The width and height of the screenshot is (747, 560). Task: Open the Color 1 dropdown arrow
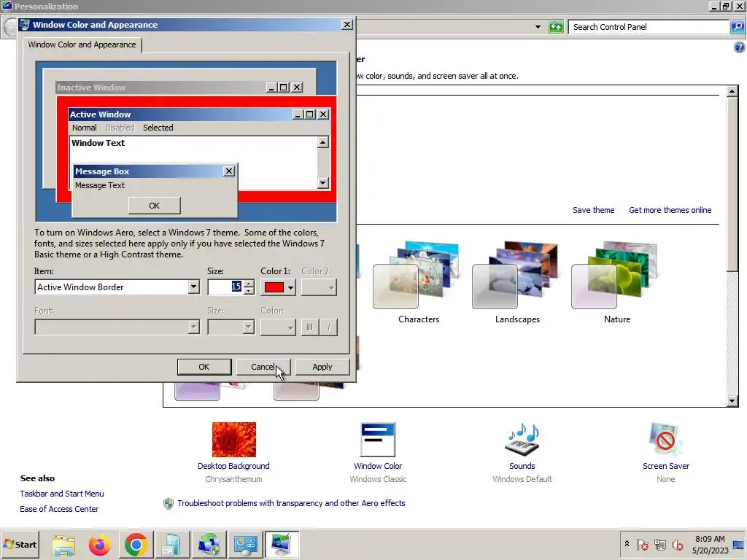coord(290,287)
